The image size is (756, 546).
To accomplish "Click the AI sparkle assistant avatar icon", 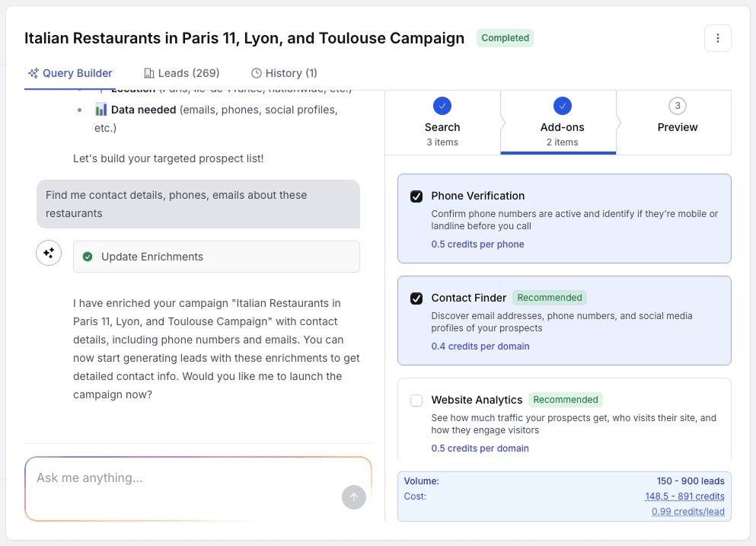I will [x=49, y=254].
